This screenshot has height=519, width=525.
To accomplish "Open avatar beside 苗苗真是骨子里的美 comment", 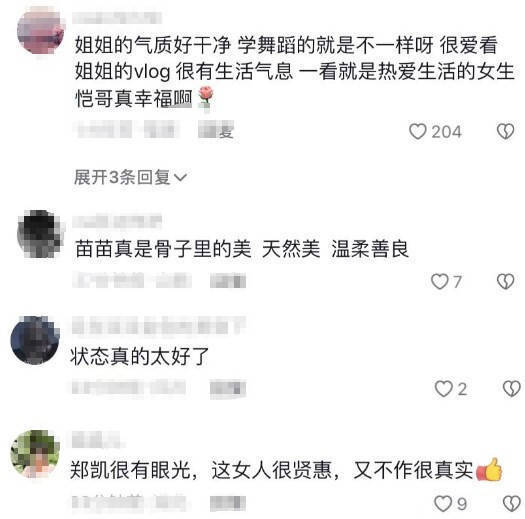I will [41, 233].
